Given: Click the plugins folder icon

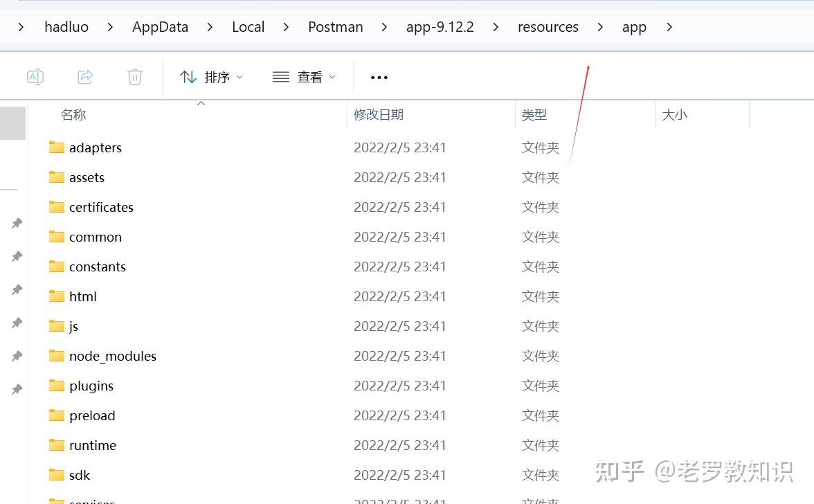Looking at the screenshot, I should tap(57, 386).
